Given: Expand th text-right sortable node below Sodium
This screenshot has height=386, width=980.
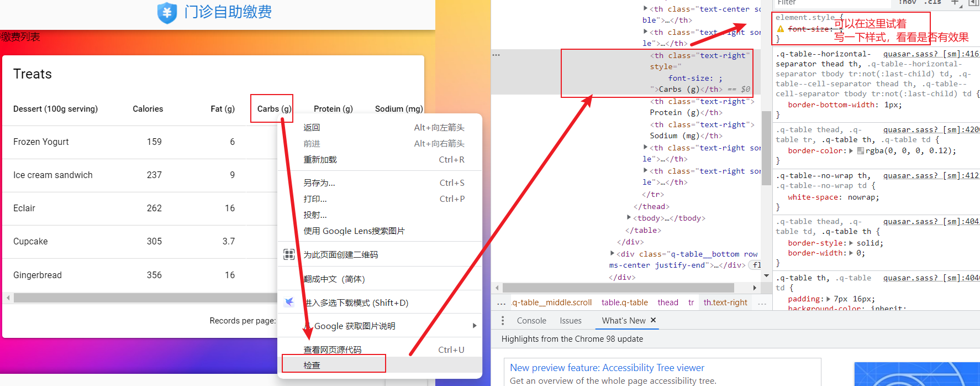Looking at the screenshot, I should point(645,148).
